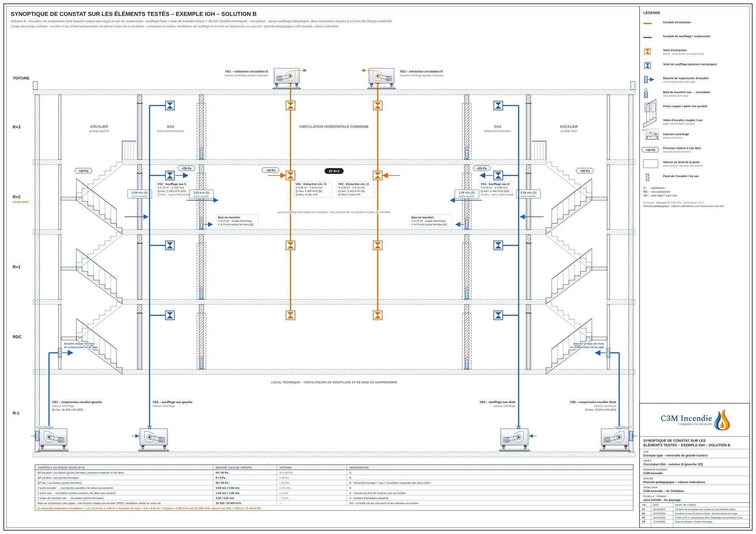756x534 pixels.
Task: Click the −30 Pa pressure label
Action: tap(271, 170)
